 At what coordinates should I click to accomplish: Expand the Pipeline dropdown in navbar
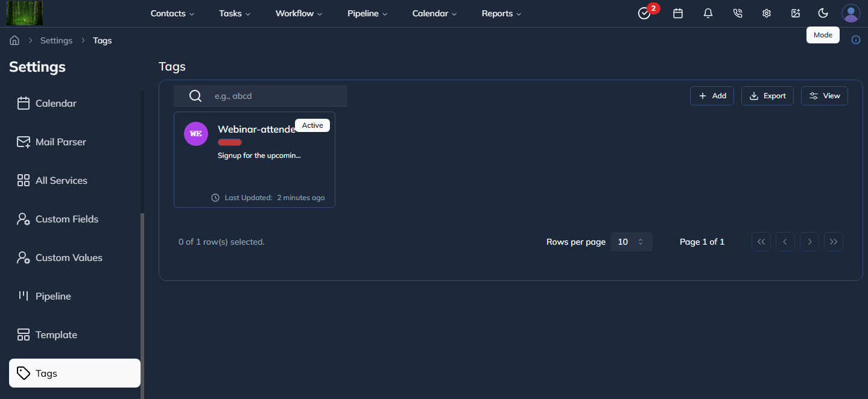pos(367,13)
